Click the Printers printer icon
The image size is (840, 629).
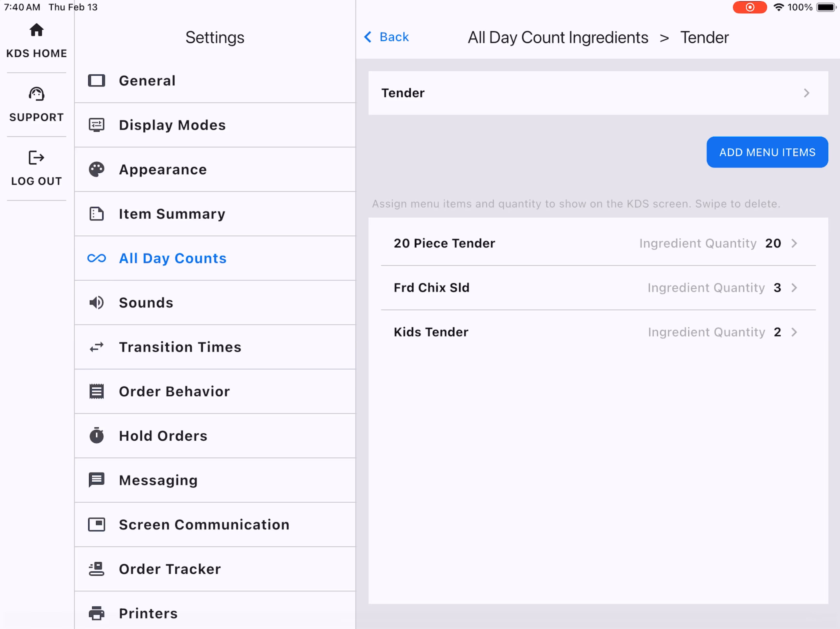tap(96, 613)
